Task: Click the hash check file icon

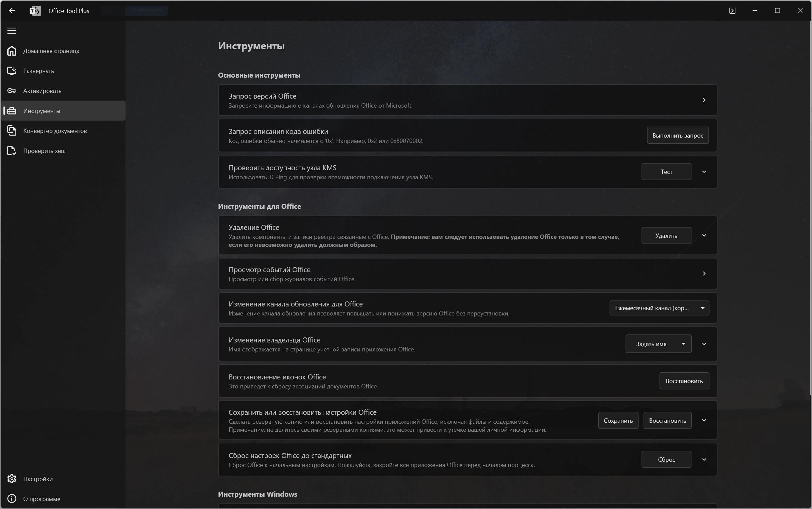Action: [x=12, y=151]
